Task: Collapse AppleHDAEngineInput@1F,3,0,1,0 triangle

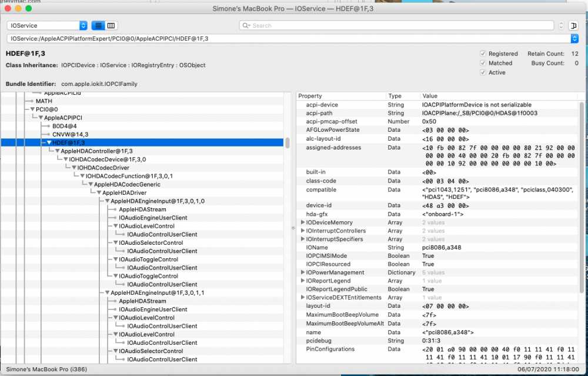Action: point(107,201)
